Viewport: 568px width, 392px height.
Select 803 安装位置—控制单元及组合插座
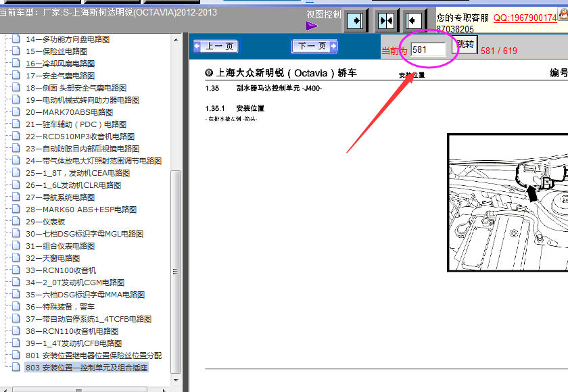pyautogui.click(x=87, y=368)
